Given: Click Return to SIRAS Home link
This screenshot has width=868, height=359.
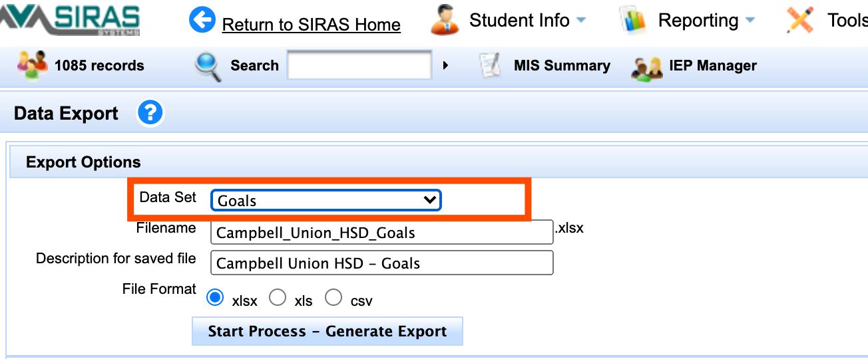Looking at the screenshot, I should pyautogui.click(x=311, y=25).
